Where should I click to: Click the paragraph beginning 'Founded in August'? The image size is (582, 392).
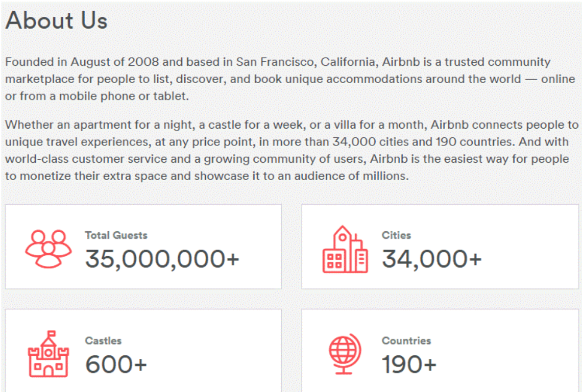pyautogui.click(x=290, y=79)
